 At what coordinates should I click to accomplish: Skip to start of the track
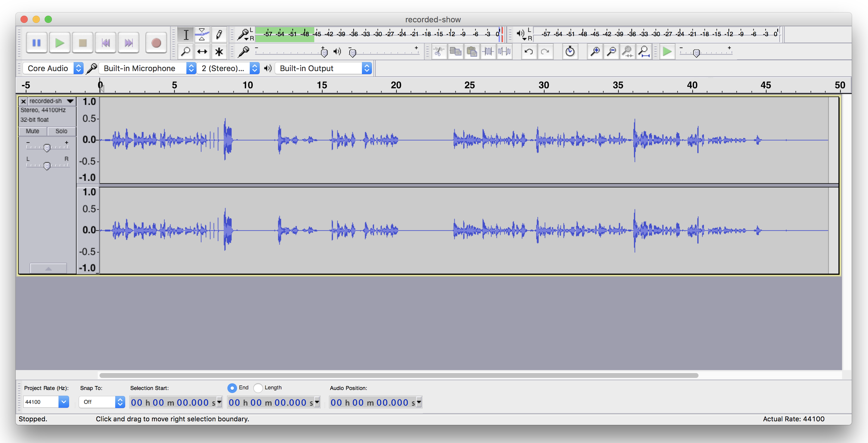pos(106,43)
